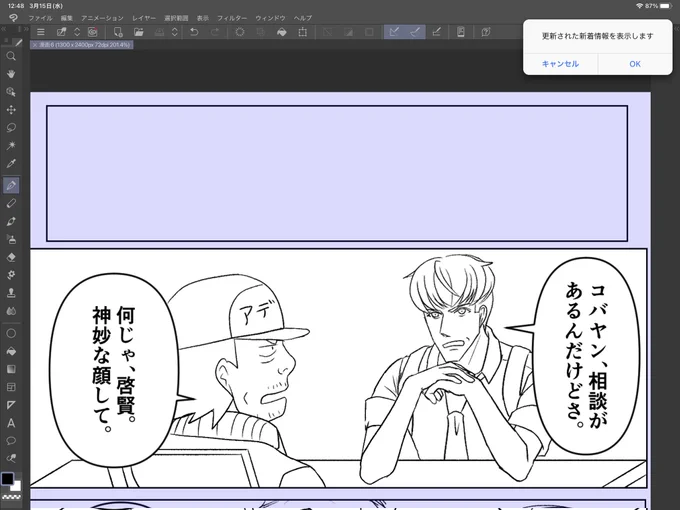Toggle Snap to Special Ruler
Image resolution: width=680 pixels, height=510 pixels.
(415, 32)
